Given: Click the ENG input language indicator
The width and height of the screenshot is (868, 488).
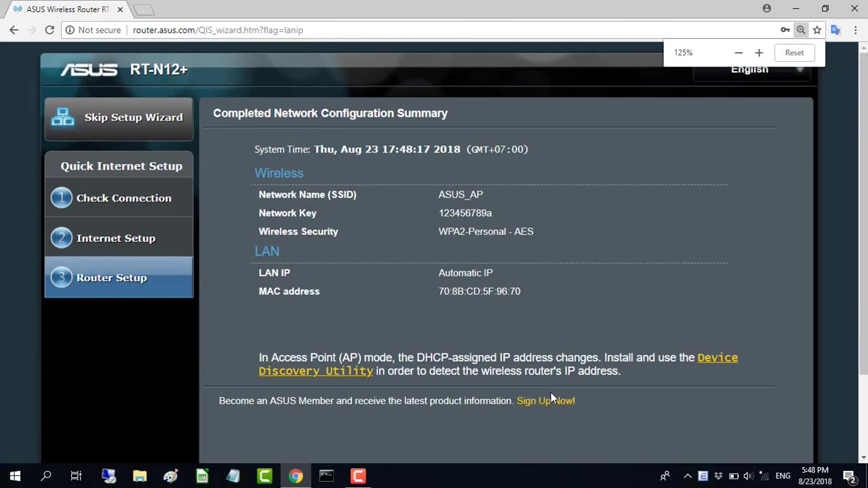Looking at the screenshot, I should coord(783,476).
